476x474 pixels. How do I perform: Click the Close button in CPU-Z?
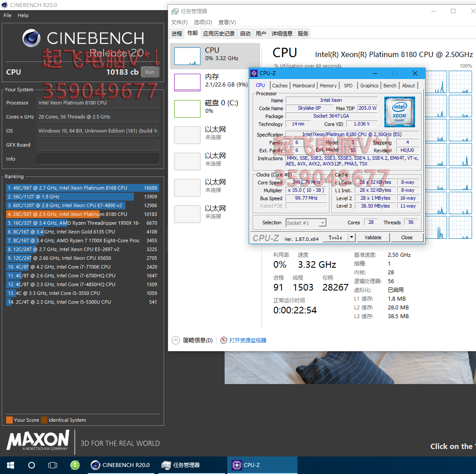pos(407,237)
